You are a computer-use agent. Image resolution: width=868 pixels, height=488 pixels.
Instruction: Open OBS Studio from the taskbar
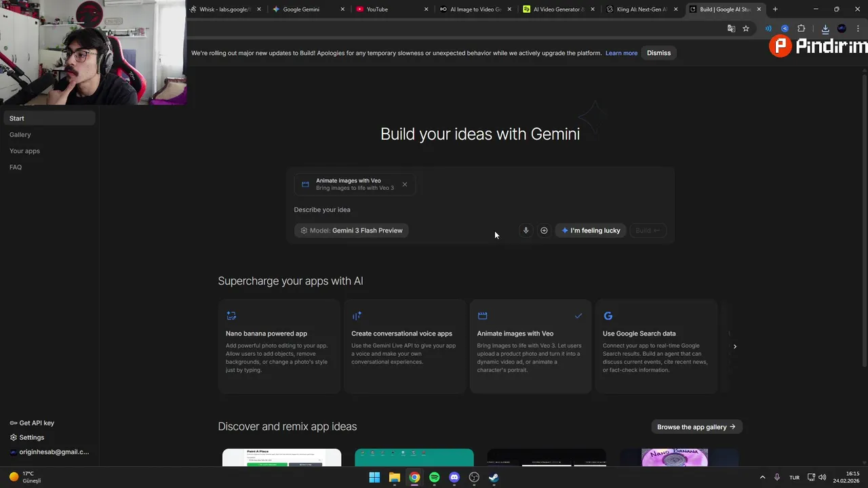pyautogui.click(x=474, y=477)
